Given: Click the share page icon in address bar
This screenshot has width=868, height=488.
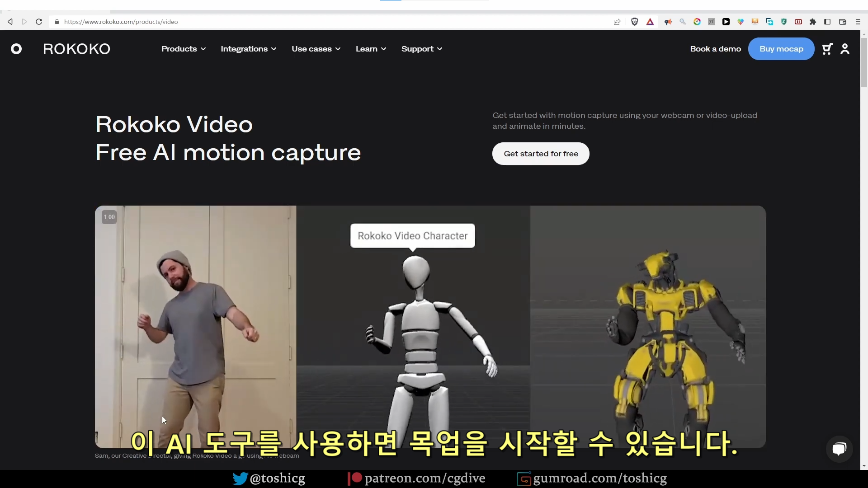Looking at the screenshot, I should [x=617, y=22].
